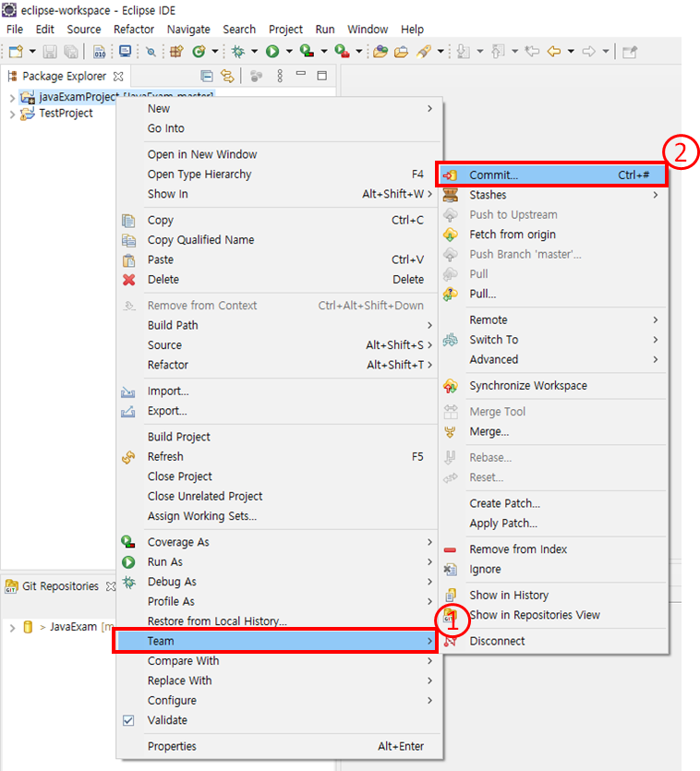Image resolution: width=700 pixels, height=771 pixels.
Task: Click the Fetch from origin icon
Action: coord(450,235)
